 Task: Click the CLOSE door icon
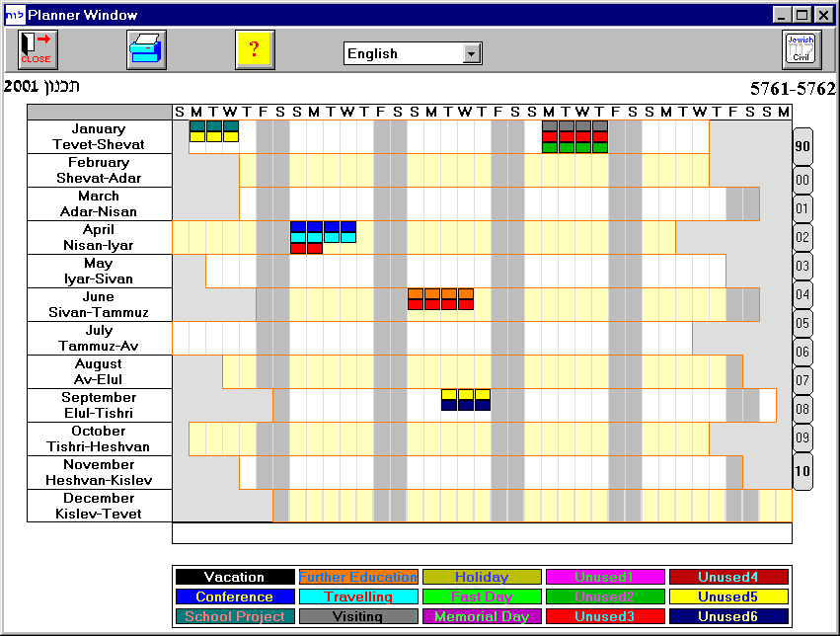click(36, 47)
